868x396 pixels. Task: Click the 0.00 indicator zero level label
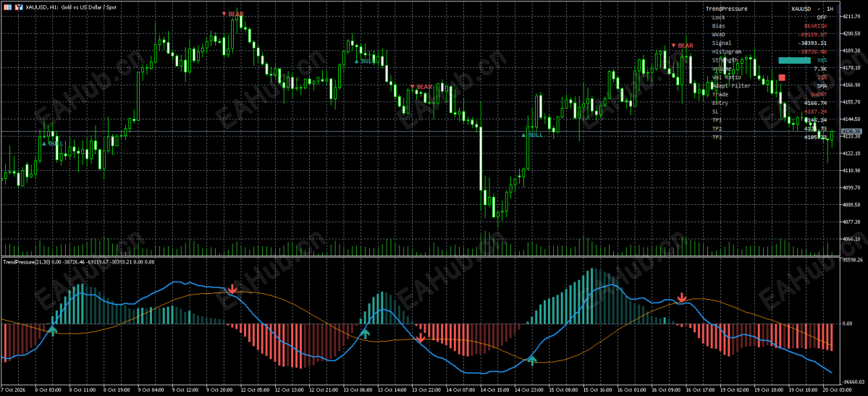849,324
